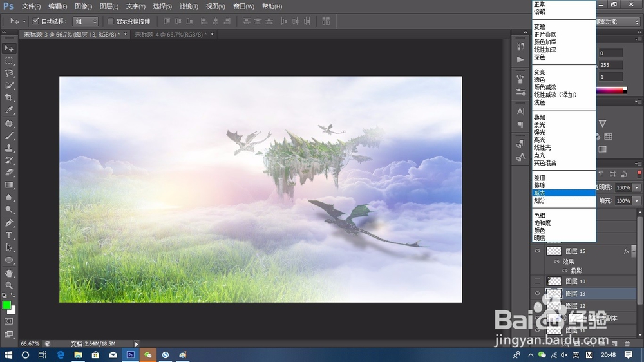Enable the 显示变换控件 checkbox
The height and width of the screenshot is (362, 644).
coord(111,21)
